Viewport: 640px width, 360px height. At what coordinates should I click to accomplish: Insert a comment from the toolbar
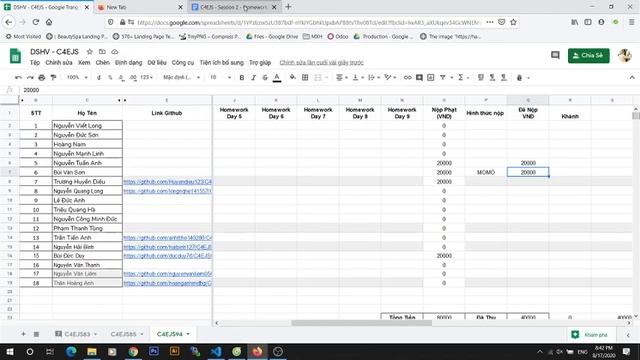point(419,77)
